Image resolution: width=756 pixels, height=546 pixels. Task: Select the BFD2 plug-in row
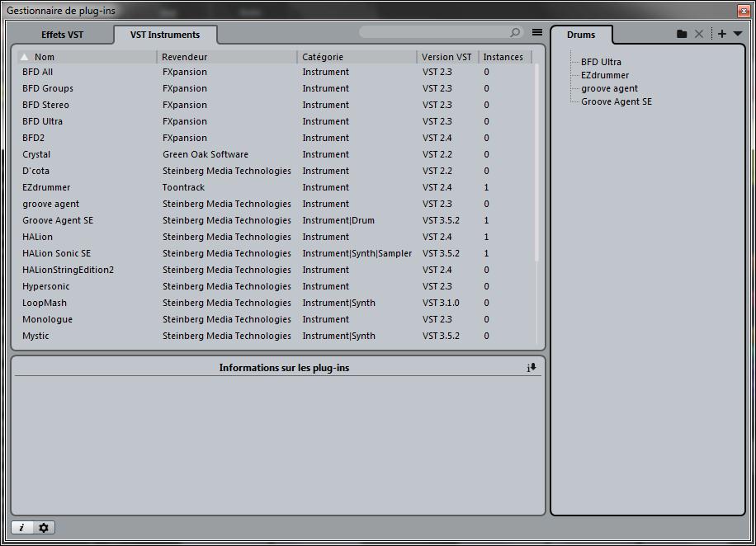(x=276, y=138)
